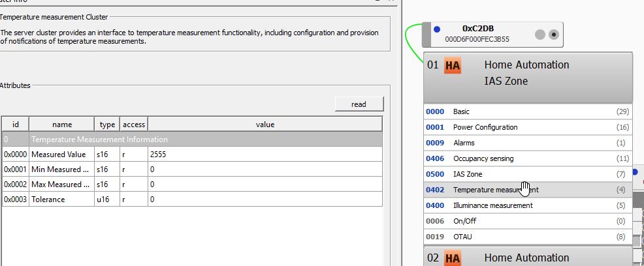Select the blue node indicator dot on 0xC2DB
Screen dimensions: 644x266
click(437, 29)
